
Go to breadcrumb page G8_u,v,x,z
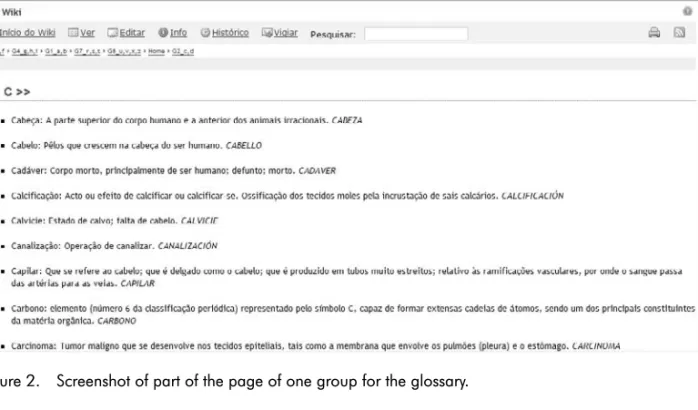124,51
